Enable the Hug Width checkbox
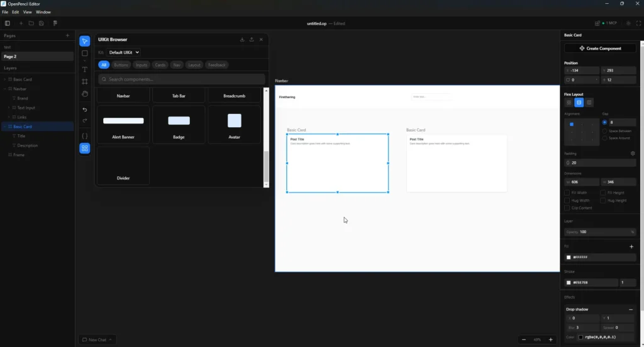The image size is (644, 347). (567, 200)
